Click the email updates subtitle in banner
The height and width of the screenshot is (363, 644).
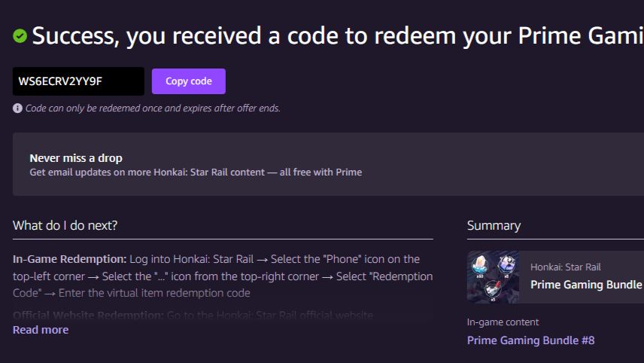pyautogui.click(x=196, y=172)
